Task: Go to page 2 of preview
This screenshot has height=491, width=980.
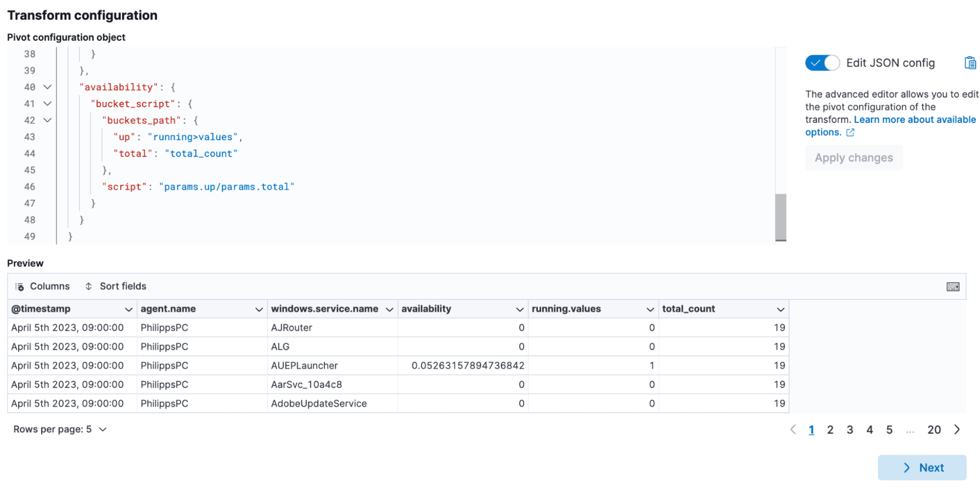Action: tap(830, 430)
